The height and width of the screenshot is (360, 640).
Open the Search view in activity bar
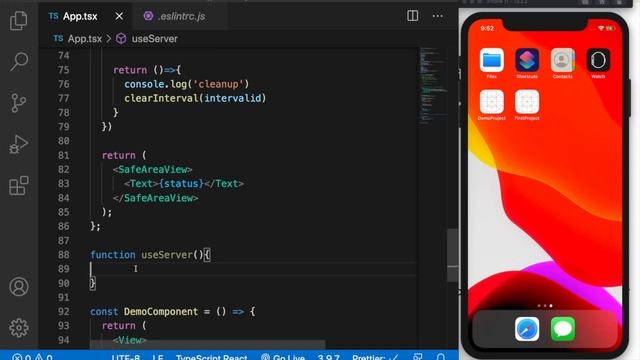coord(19,62)
